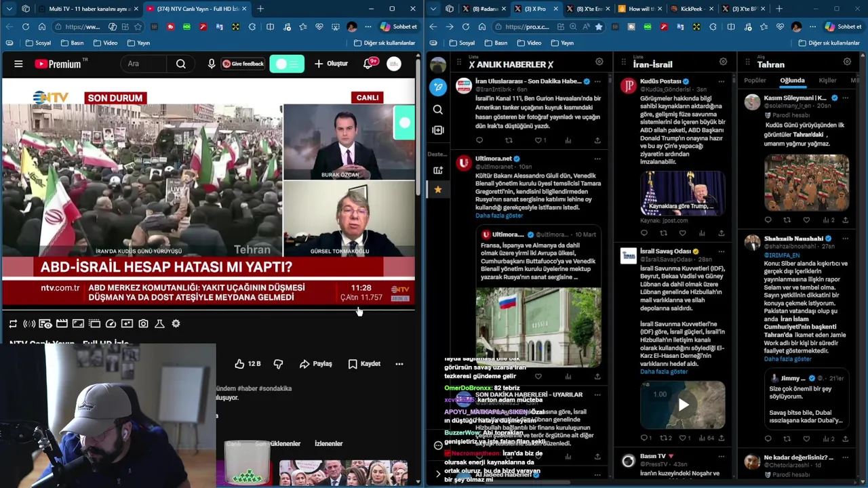The image size is (868, 488).
Task: Click the speedometer playback-speed icon under the video
Action: pyautogui.click(x=111, y=324)
